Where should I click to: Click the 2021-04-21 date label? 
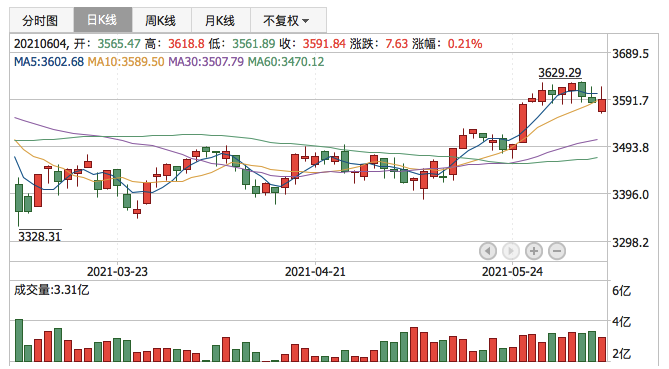click(x=315, y=272)
